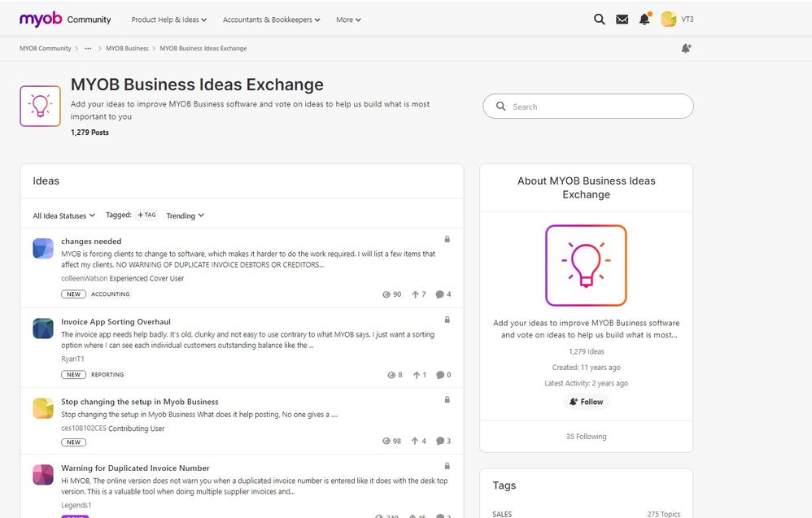
Task: Expand the breadcrumb ellipsis
Action: (x=88, y=49)
